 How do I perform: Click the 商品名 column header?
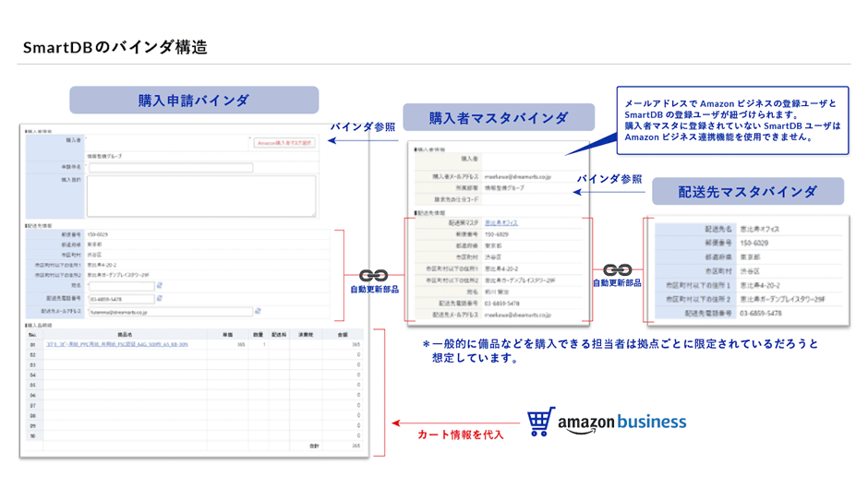[125, 335]
